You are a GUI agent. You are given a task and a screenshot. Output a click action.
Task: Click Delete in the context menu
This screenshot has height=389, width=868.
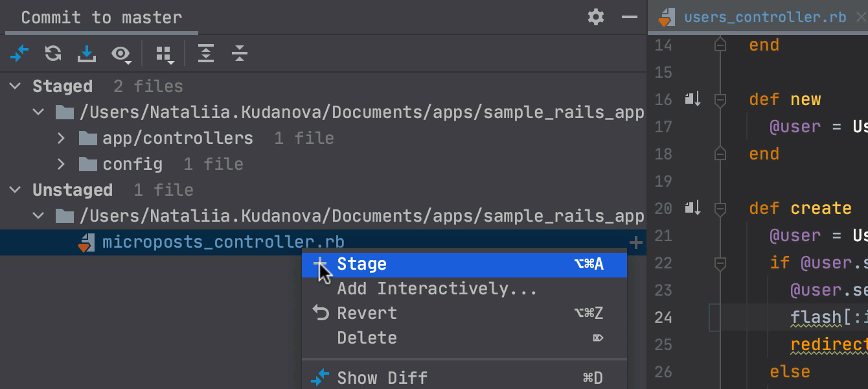367,337
